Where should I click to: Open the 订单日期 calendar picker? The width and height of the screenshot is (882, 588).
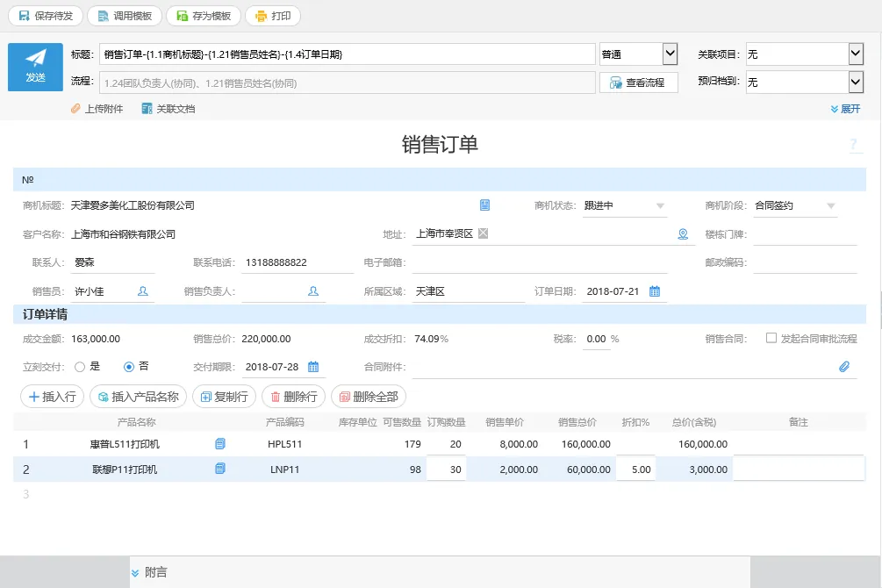[655, 290]
